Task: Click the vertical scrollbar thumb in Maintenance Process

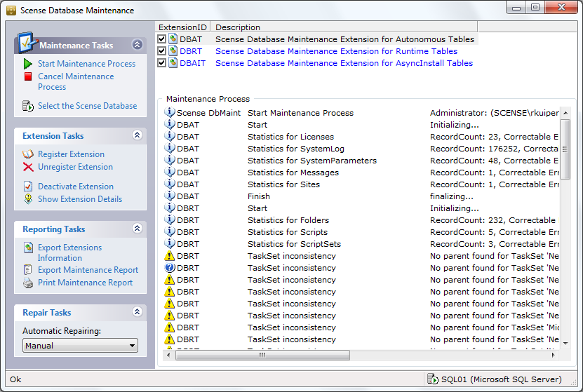Action: [565, 149]
